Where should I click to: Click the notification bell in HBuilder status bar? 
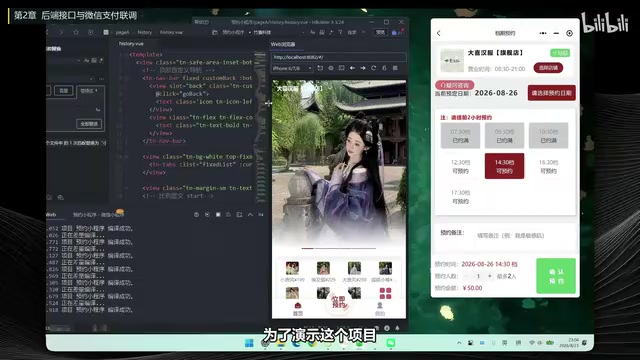(x=397, y=328)
